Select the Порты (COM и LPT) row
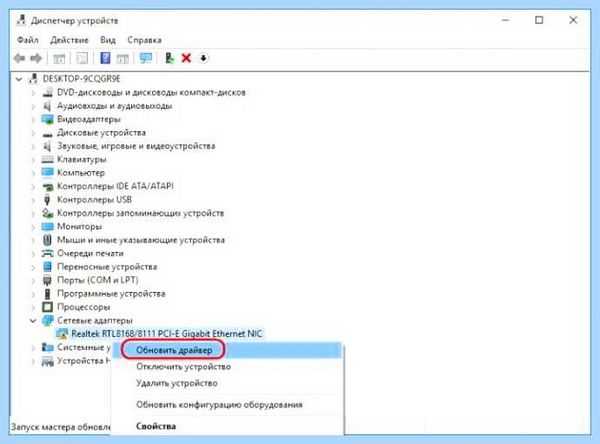 pyautogui.click(x=98, y=280)
